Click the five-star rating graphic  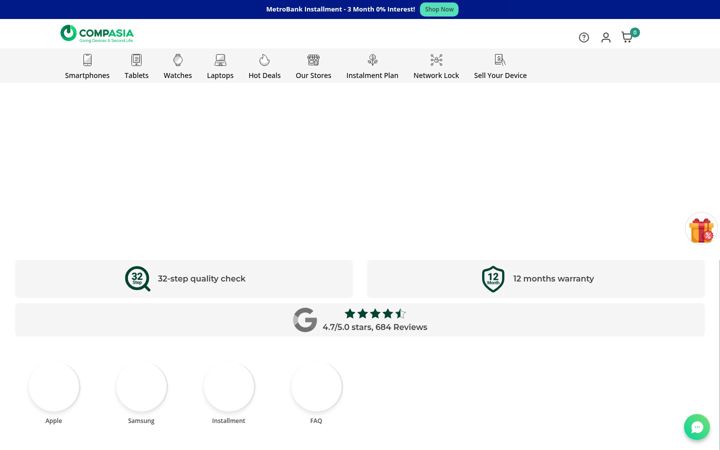click(375, 314)
